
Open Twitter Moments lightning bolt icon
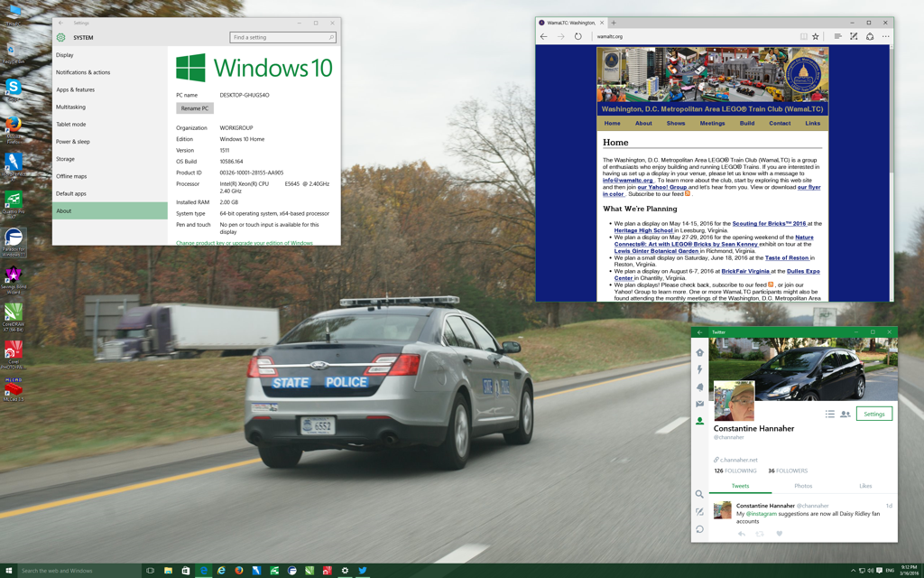699,369
